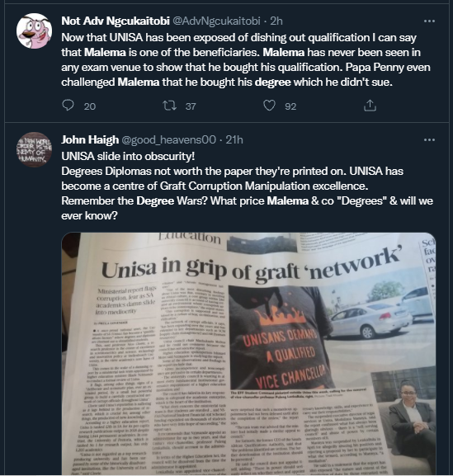Open John Haigh's profile avatar
453x476 pixels.
34,149
